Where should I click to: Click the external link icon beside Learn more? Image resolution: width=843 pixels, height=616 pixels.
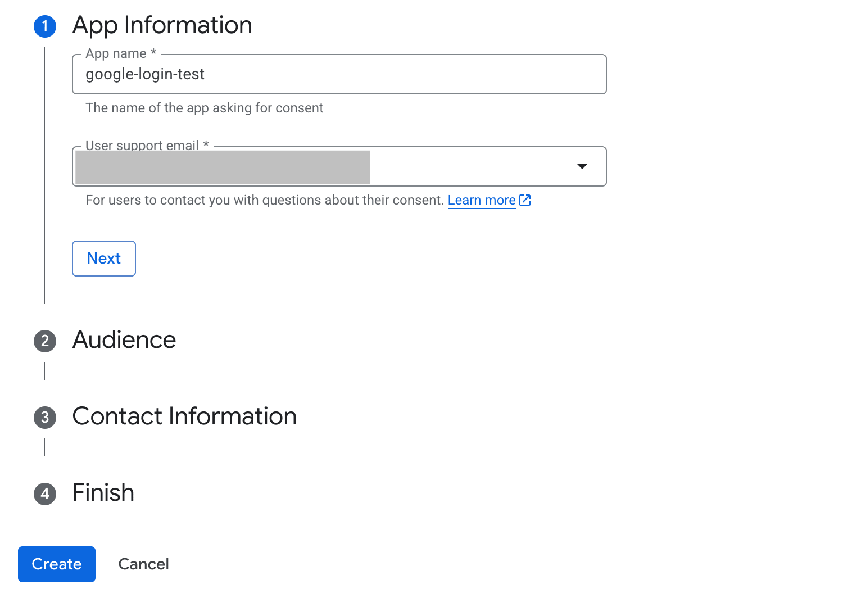coord(525,200)
